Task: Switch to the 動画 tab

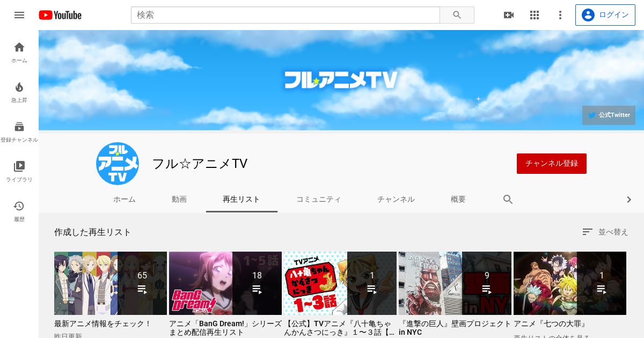Action: click(x=179, y=200)
